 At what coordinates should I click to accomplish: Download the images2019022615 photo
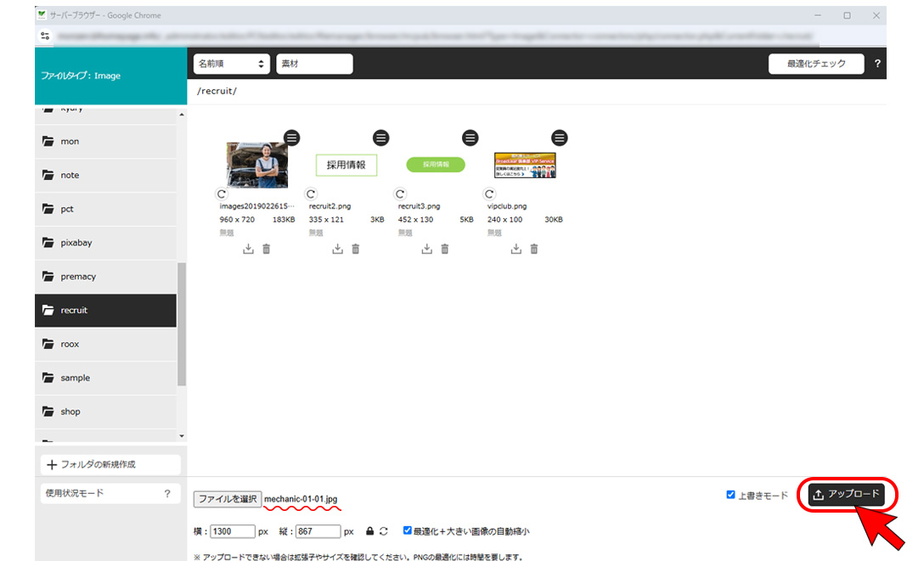pos(248,249)
